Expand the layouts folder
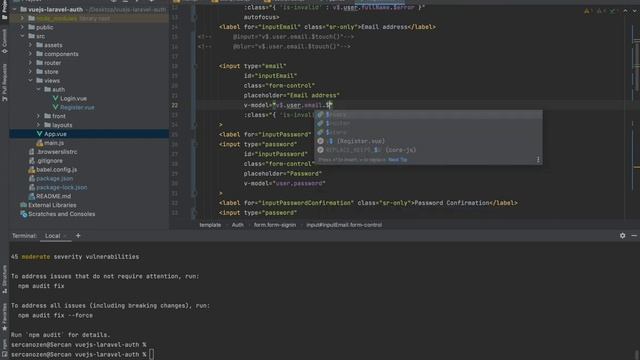Image resolution: width=640 pixels, height=360 pixels. tap(38, 125)
